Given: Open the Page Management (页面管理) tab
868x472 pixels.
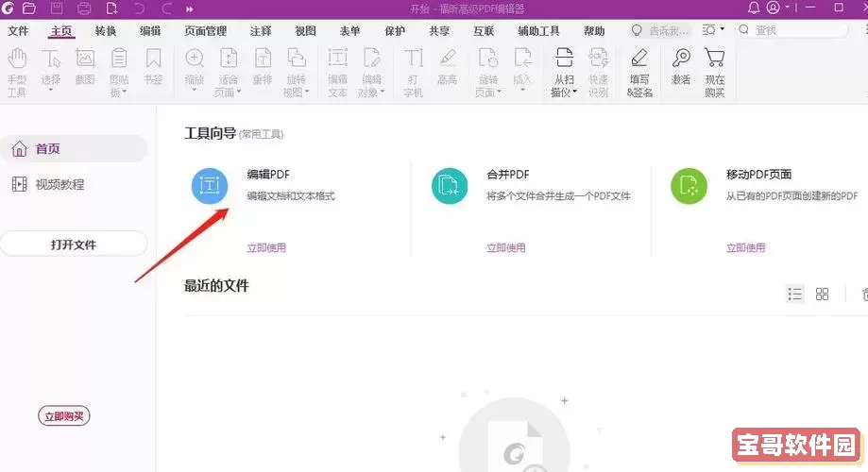Looking at the screenshot, I should click(205, 31).
